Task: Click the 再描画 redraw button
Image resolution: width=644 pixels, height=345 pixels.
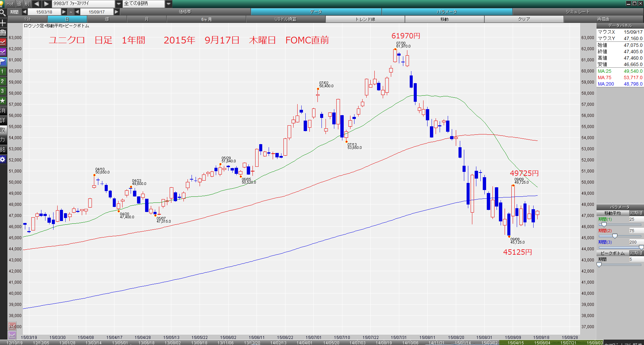Action: pyautogui.click(x=604, y=19)
